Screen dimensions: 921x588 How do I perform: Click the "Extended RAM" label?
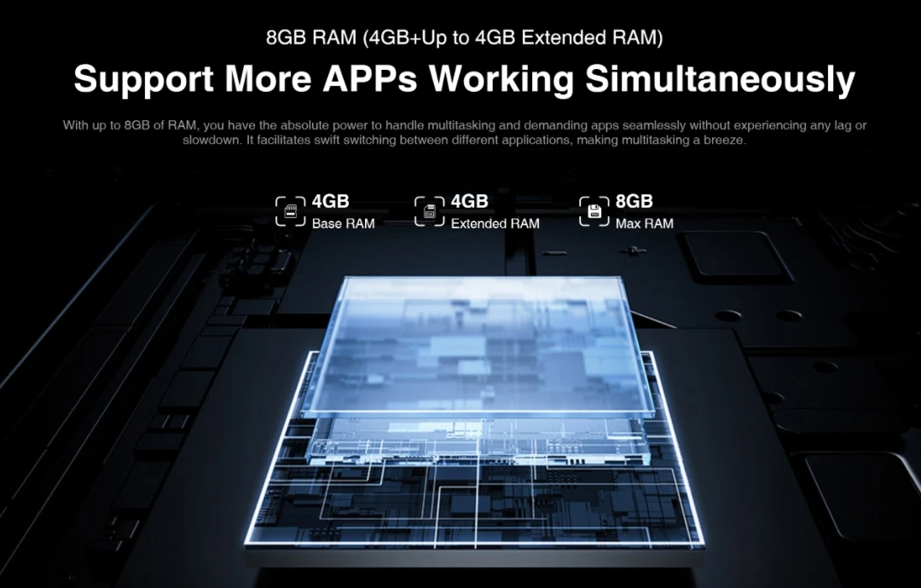pos(495,223)
